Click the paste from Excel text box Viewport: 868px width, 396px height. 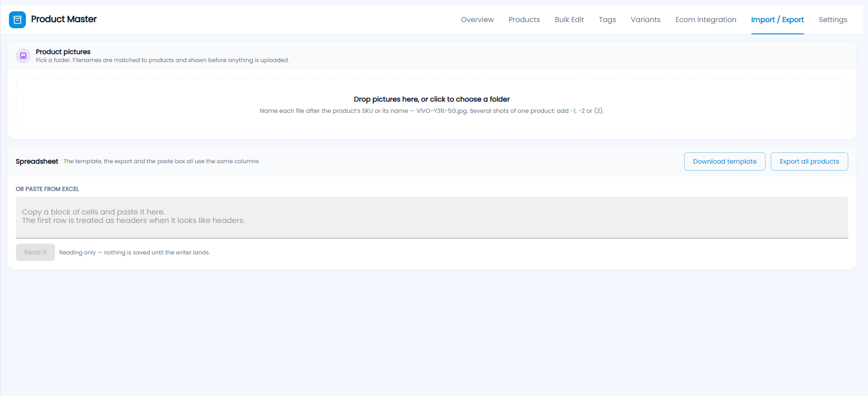pyautogui.click(x=432, y=217)
